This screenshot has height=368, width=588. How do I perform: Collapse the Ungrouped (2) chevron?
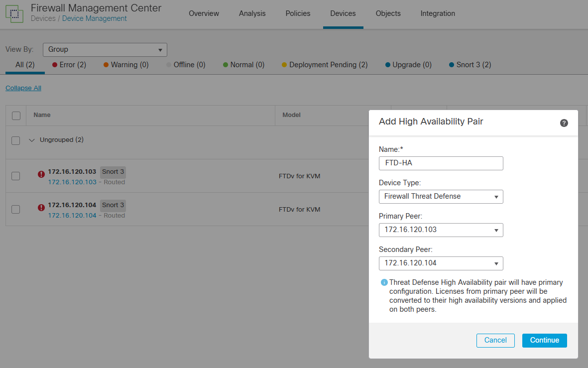(x=32, y=140)
